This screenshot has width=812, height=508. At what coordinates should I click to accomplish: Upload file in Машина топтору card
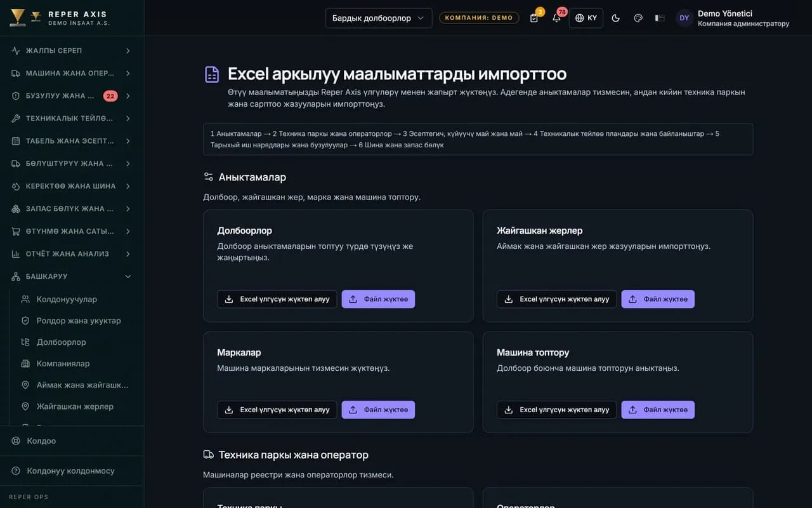[658, 410]
